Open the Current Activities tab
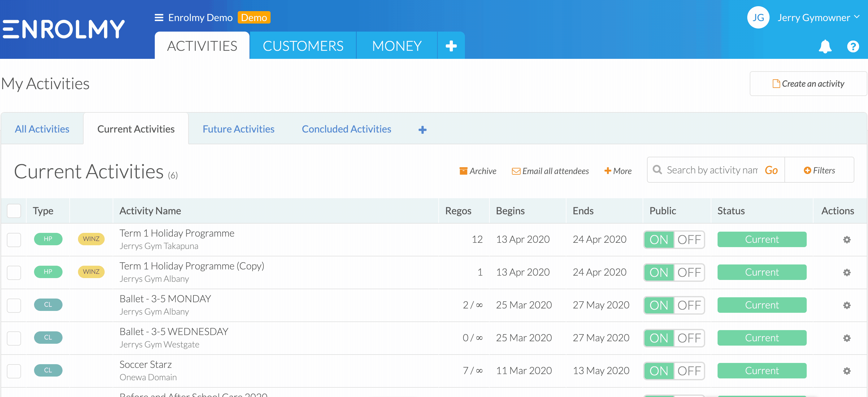 136,129
